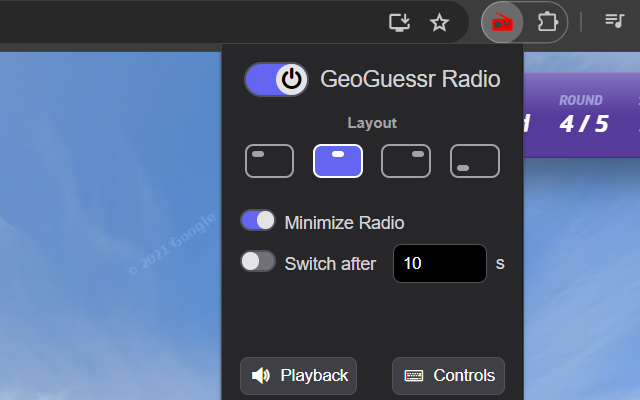Disable the Minimize Radio toggle
The height and width of the screenshot is (400, 640).
tap(258, 220)
